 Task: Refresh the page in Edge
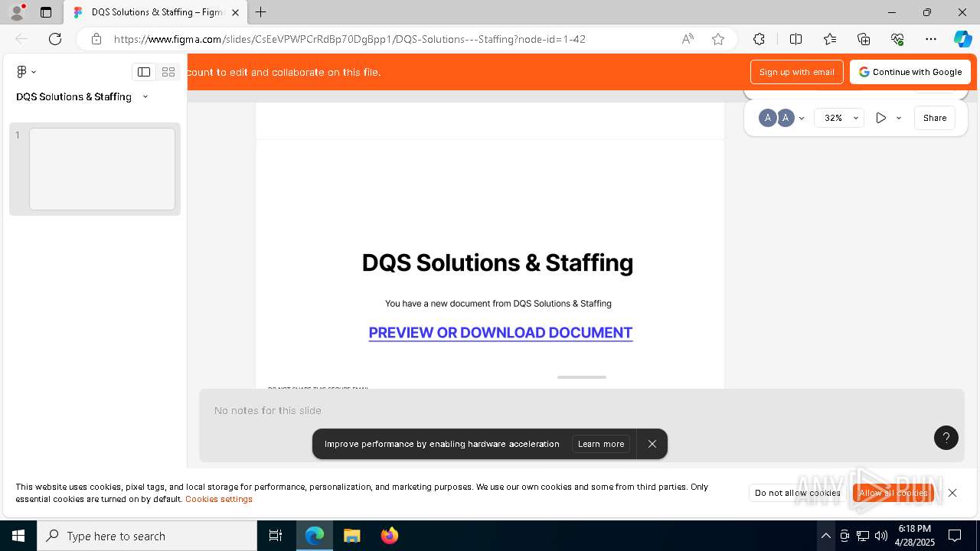coord(55,39)
